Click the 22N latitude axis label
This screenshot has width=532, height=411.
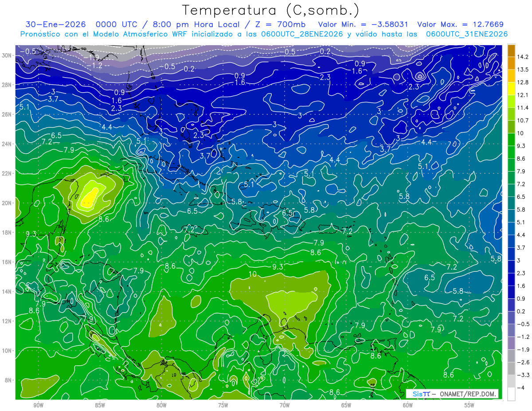click(x=7, y=173)
